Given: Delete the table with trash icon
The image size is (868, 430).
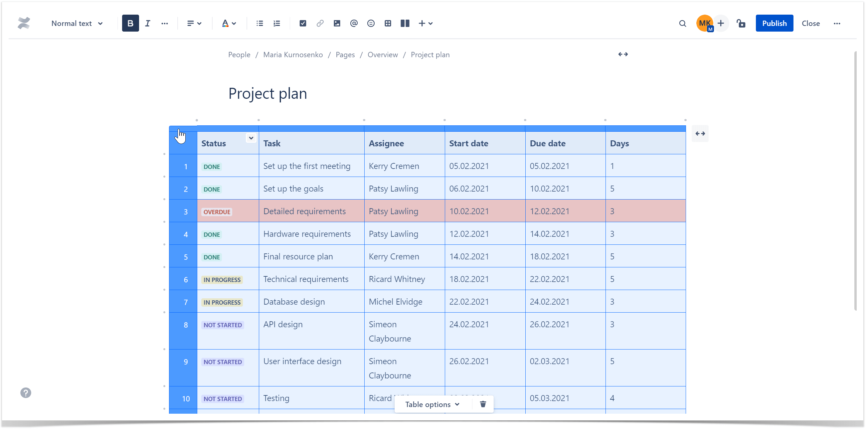Looking at the screenshot, I should point(483,404).
